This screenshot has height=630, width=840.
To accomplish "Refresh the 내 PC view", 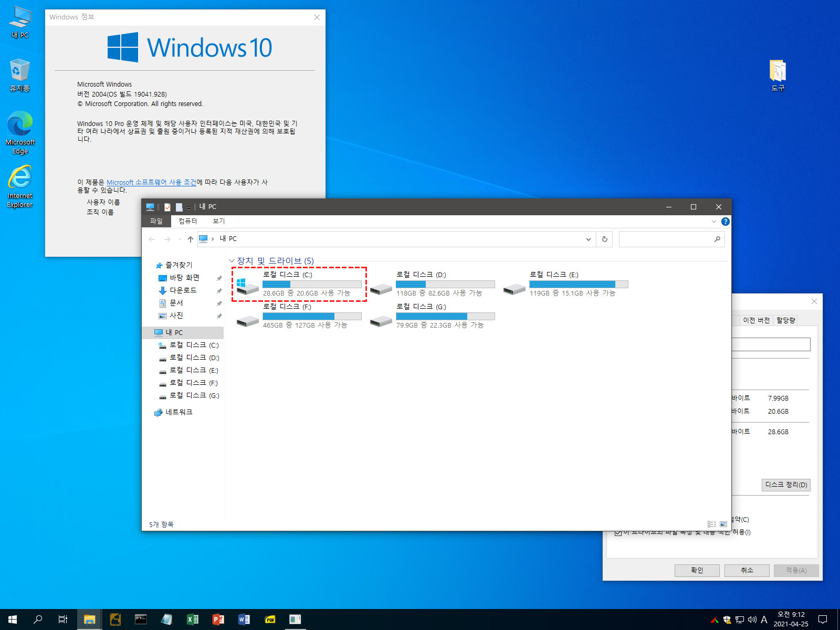I will point(605,239).
